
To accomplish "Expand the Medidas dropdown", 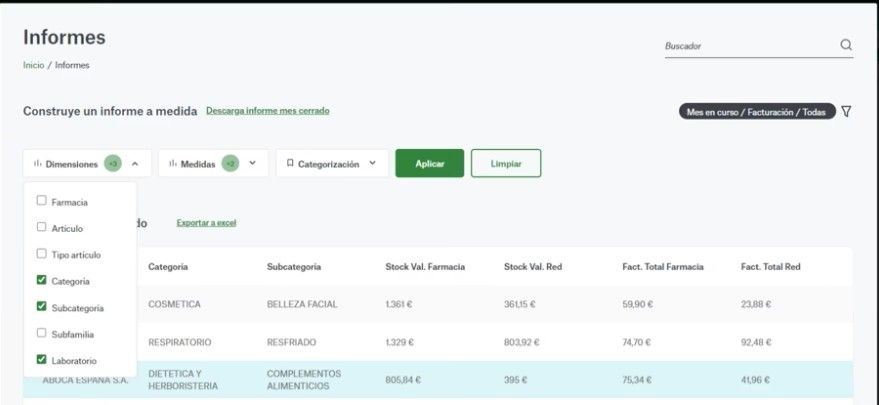I will (253, 164).
